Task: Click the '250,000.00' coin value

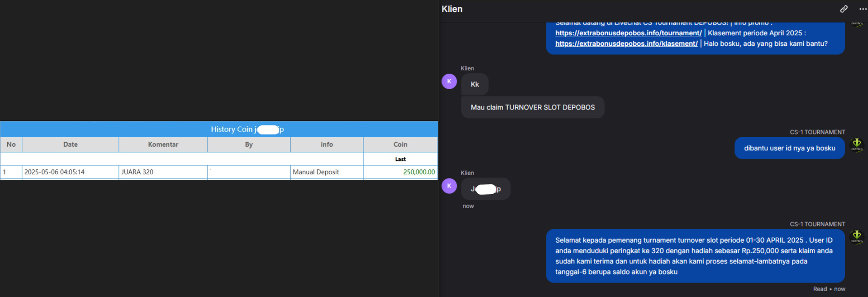Action: pos(419,172)
